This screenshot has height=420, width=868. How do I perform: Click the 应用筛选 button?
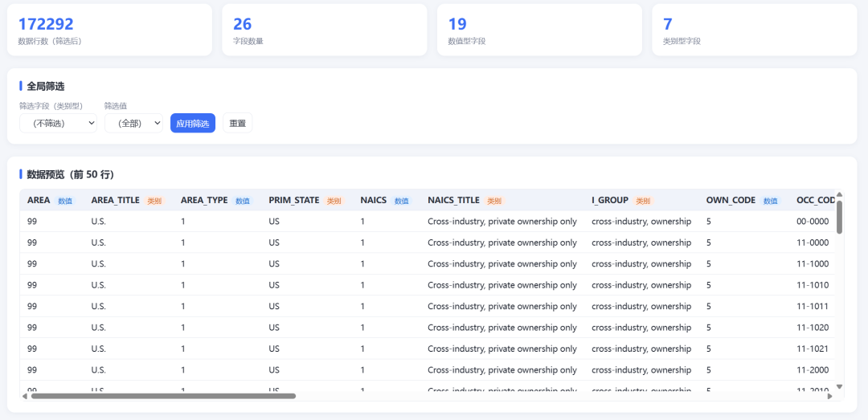193,124
